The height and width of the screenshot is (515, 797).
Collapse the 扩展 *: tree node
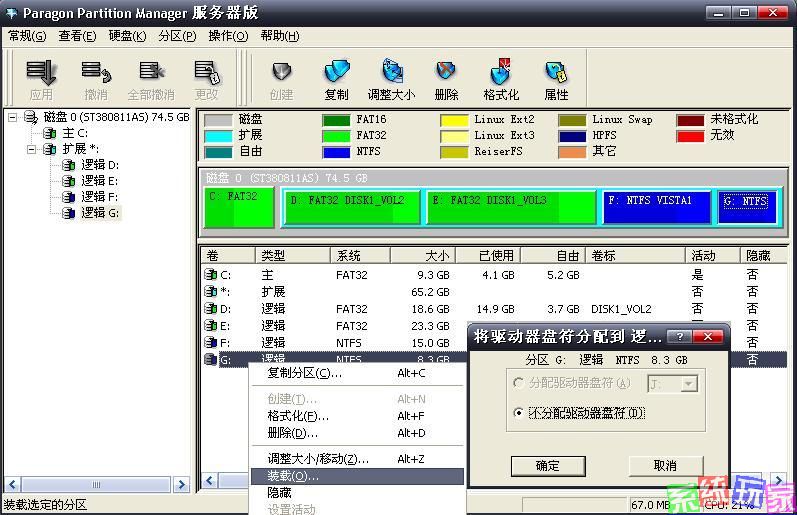pyautogui.click(x=32, y=149)
